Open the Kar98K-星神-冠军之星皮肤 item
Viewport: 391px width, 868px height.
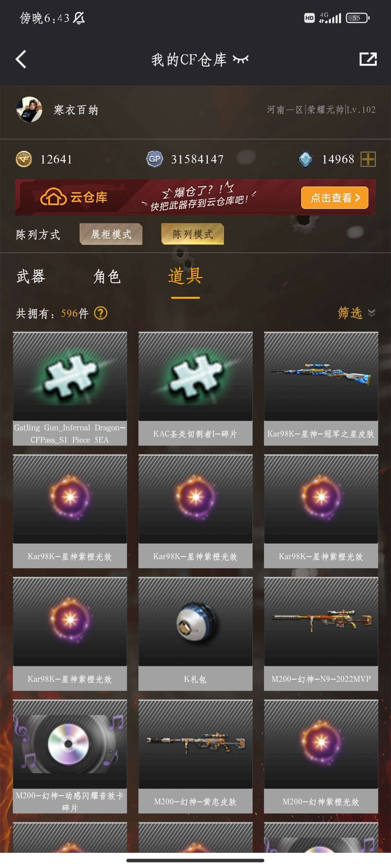(x=321, y=389)
